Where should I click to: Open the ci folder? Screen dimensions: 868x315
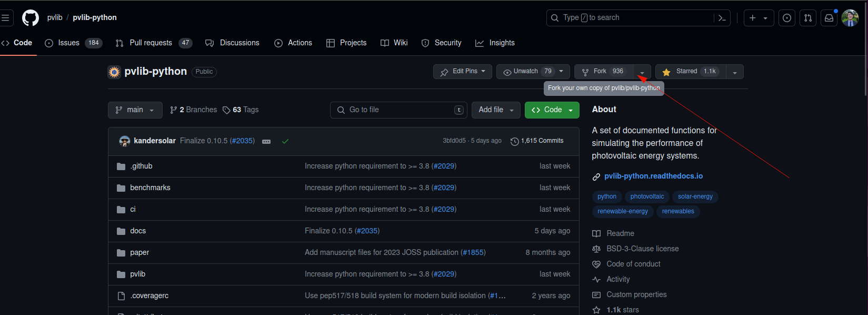tap(133, 209)
